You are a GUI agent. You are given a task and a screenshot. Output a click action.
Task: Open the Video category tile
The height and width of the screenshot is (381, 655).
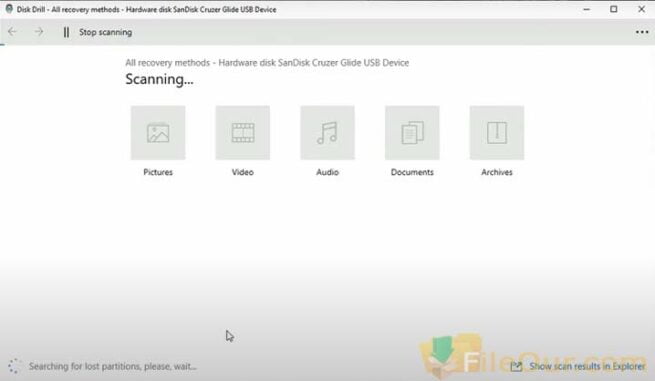tap(243, 133)
